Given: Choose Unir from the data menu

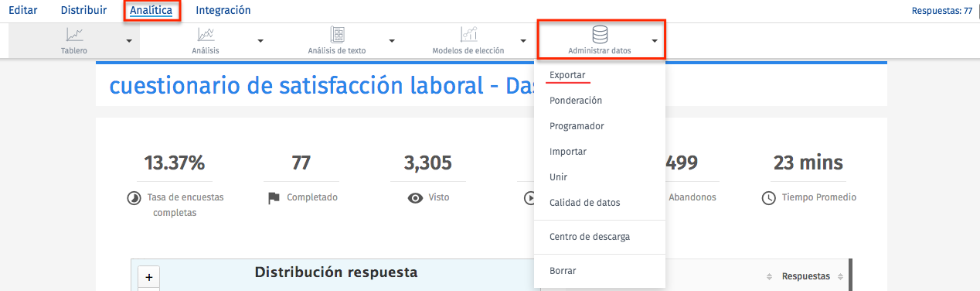Looking at the screenshot, I should pyautogui.click(x=558, y=177).
